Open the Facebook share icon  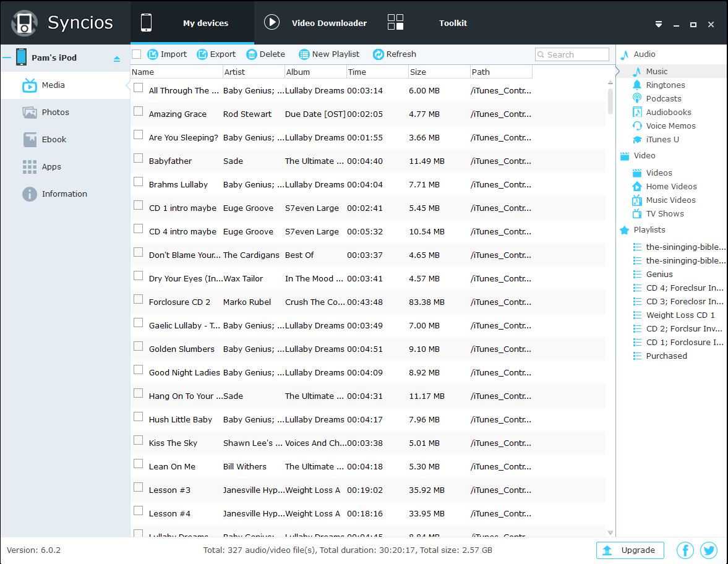[685, 550]
